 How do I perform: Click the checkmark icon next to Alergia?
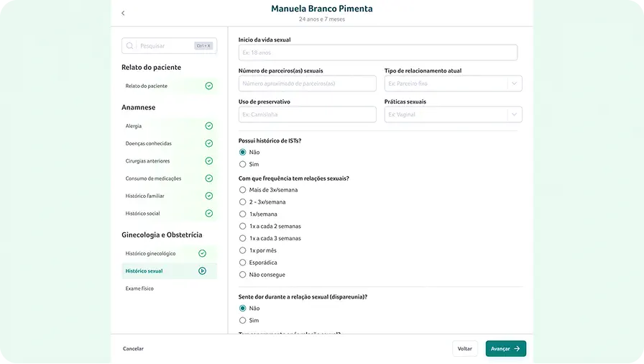tap(209, 126)
